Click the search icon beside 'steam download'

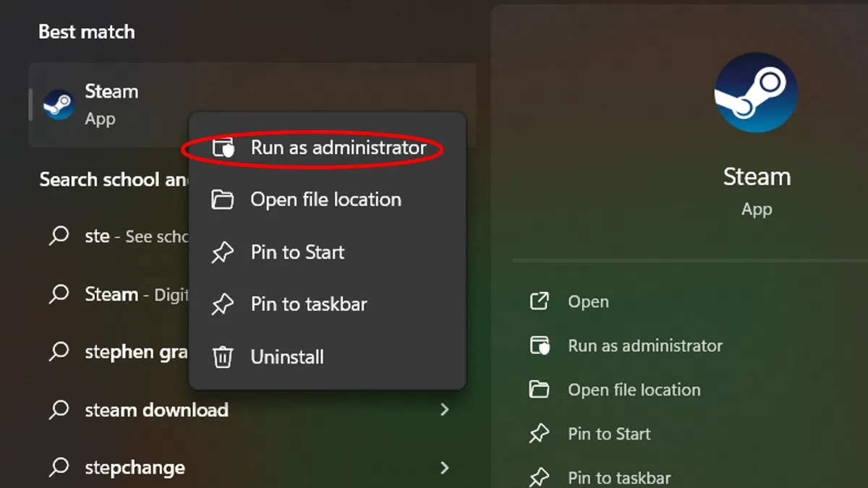[x=59, y=410]
